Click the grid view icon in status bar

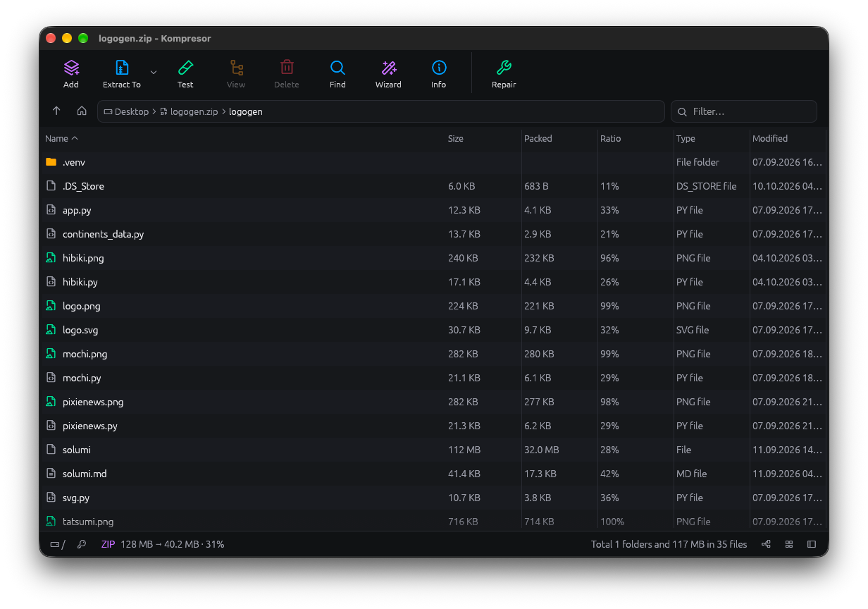tap(789, 544)
